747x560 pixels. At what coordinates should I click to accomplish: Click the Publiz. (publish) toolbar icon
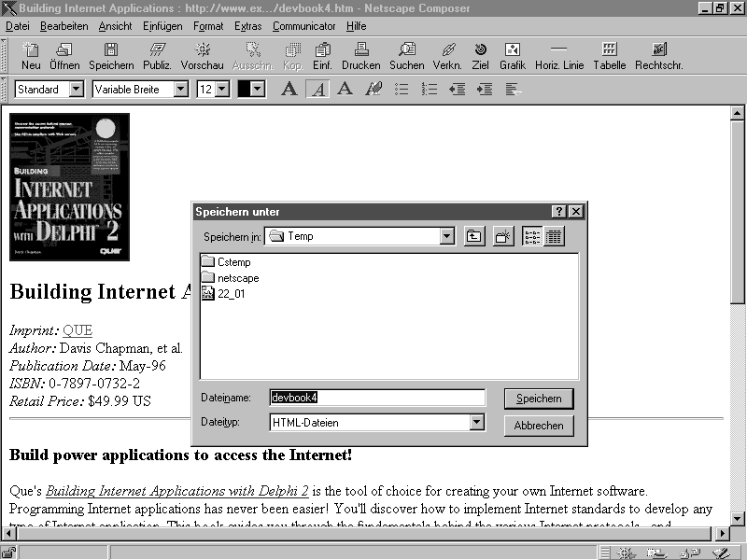156,56
